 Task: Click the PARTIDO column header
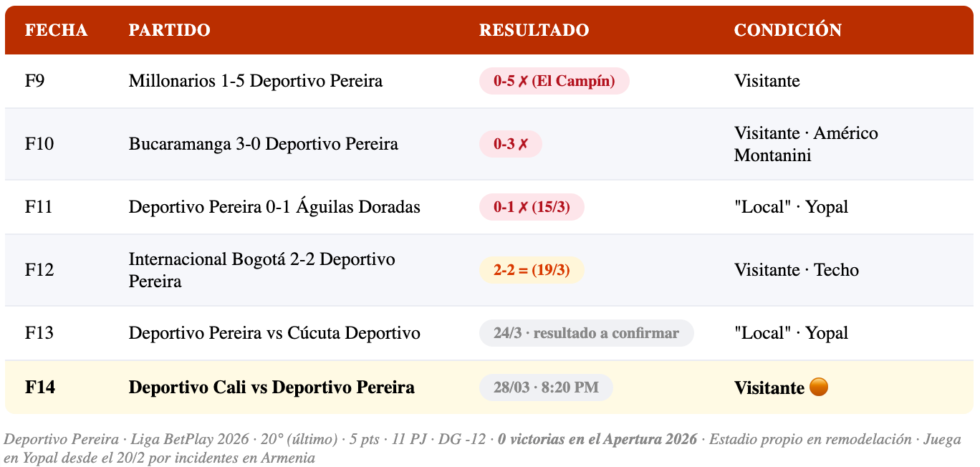169,30
